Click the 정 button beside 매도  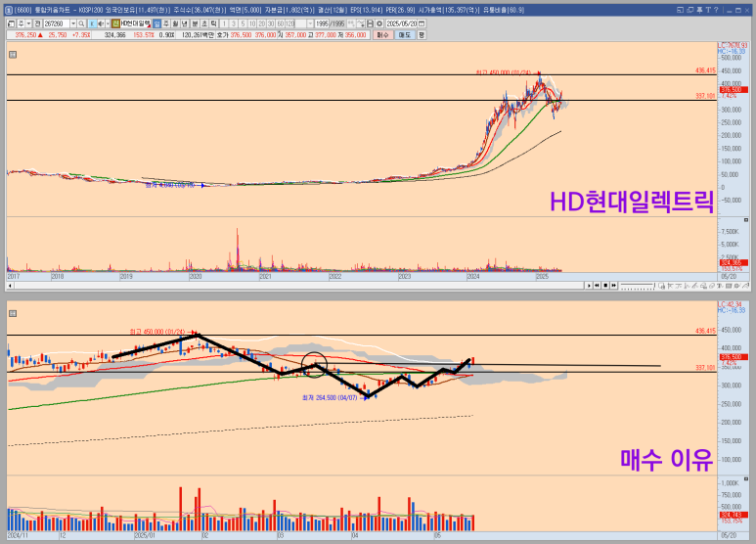(x=422, y=34)
